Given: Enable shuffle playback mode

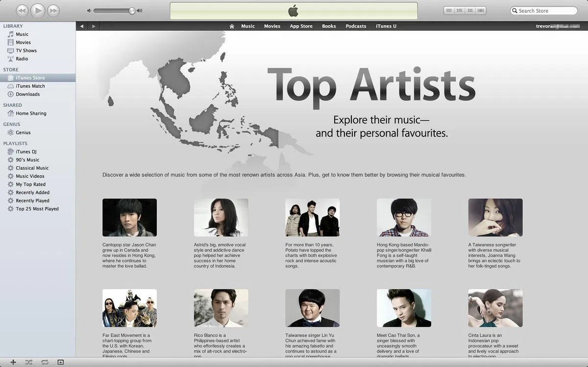Looking at the screenshot, I should tap(28, 362).
